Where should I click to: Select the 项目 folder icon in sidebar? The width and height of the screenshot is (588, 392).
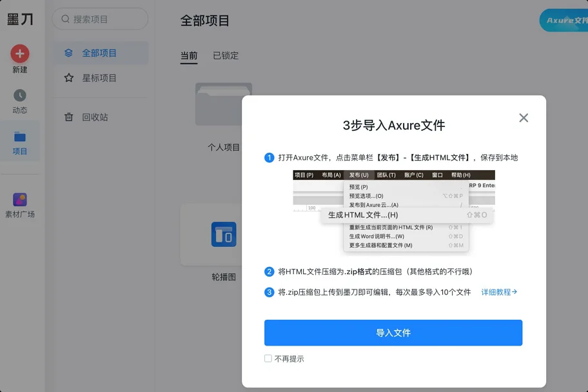click(20, 137)
